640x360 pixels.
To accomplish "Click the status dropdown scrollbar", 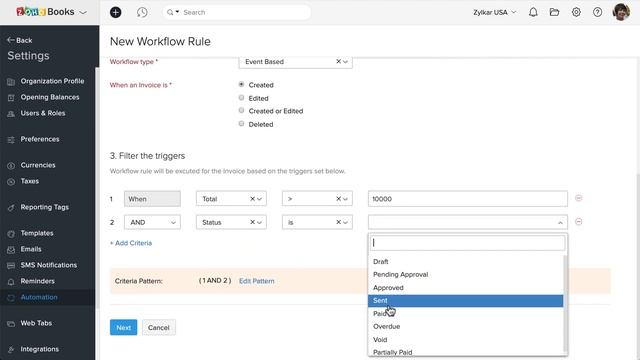I will (565, 304).
